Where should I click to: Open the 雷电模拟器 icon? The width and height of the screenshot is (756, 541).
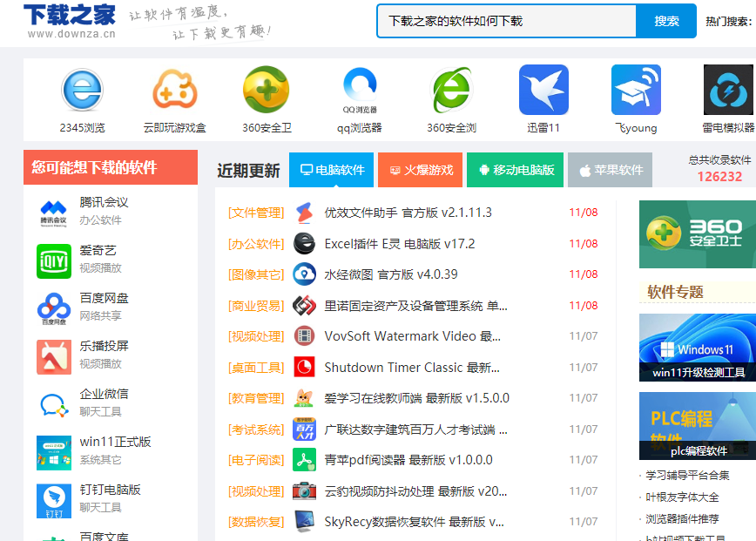point(728,91)
